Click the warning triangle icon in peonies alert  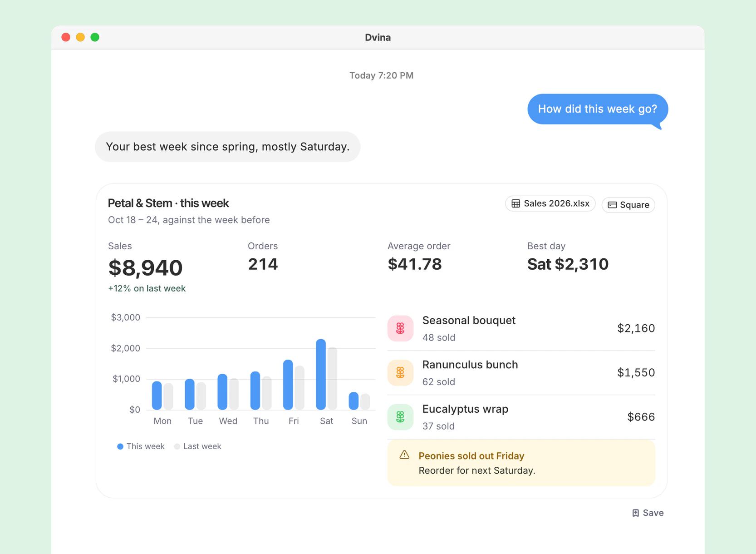404,455
